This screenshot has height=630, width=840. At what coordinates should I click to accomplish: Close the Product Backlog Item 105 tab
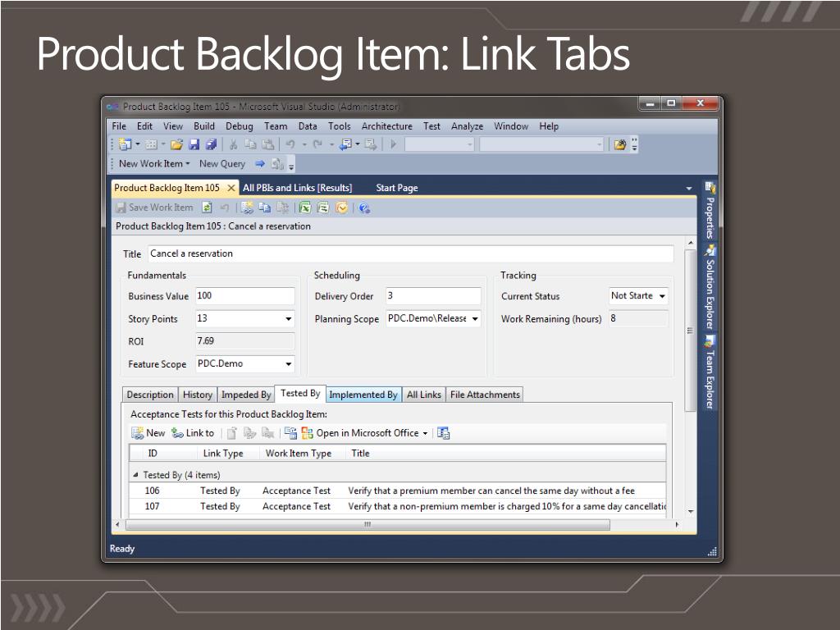[231, 188]
